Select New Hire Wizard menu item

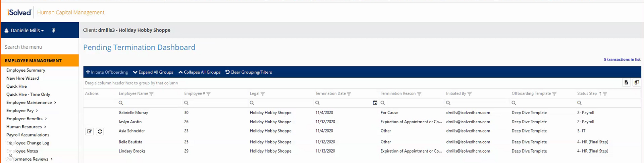coord(22,78)
